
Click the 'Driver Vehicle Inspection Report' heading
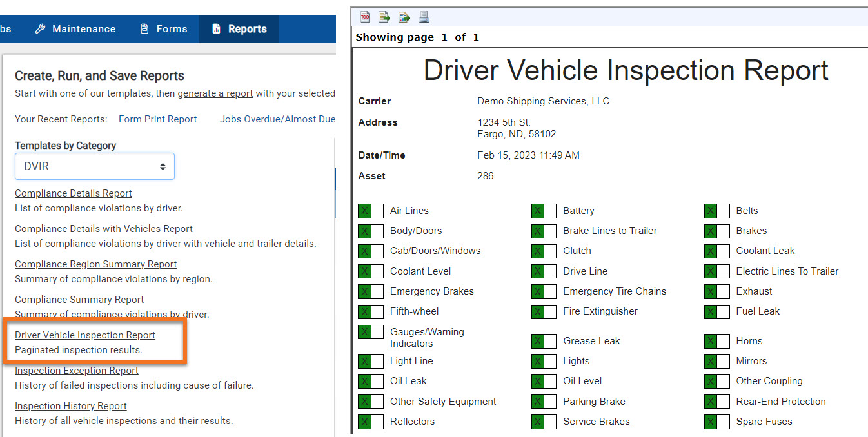click(626, 70)
